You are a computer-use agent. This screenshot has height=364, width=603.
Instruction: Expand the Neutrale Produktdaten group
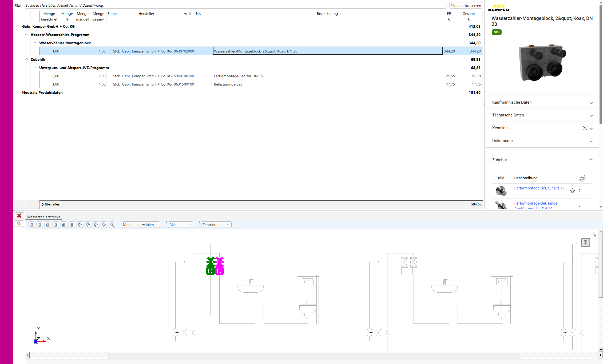[18, 92]
